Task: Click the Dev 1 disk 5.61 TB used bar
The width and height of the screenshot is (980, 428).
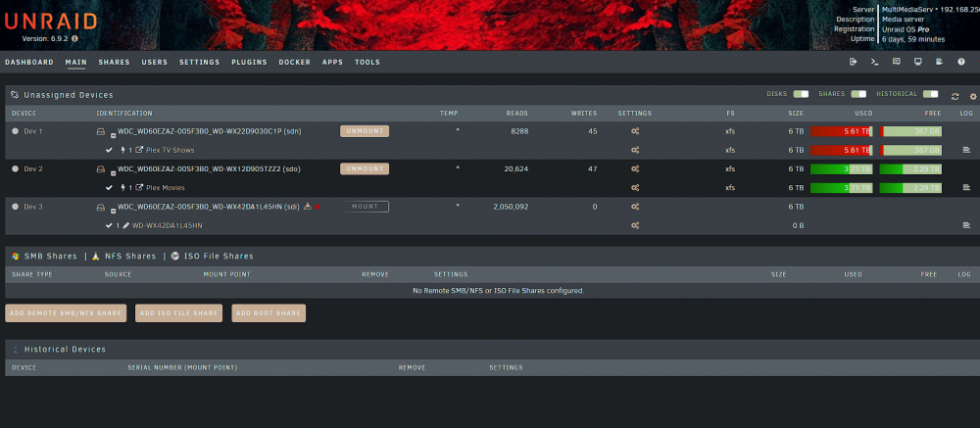Action: tap(841, 131)
